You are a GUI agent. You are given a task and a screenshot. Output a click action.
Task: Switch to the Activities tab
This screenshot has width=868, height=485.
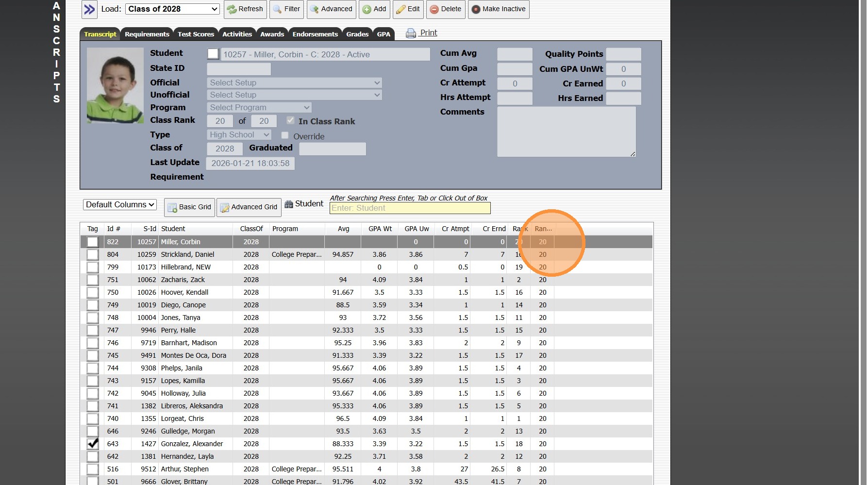237,34
